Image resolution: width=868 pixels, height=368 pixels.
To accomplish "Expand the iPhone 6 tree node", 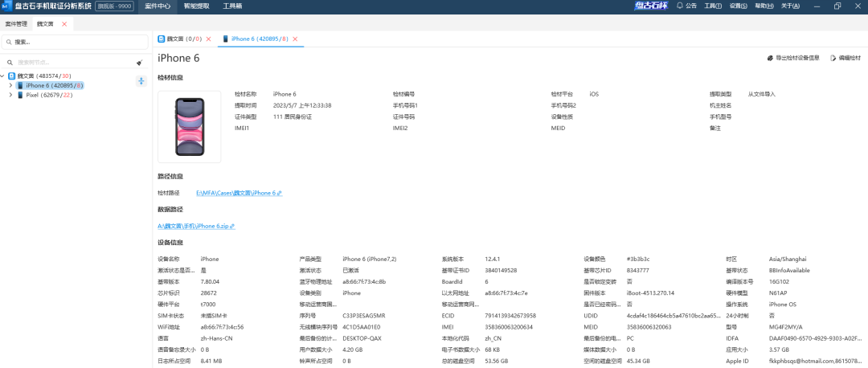I will pos(10,85).
